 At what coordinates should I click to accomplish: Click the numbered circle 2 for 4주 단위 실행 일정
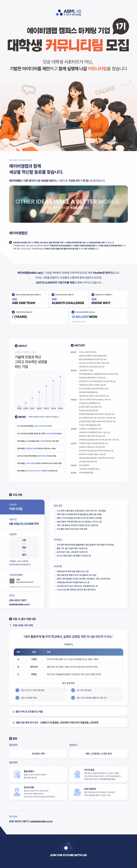(73, 690)
